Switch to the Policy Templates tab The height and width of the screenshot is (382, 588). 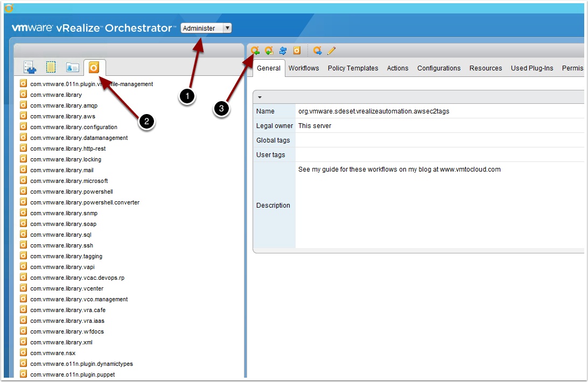353,68
